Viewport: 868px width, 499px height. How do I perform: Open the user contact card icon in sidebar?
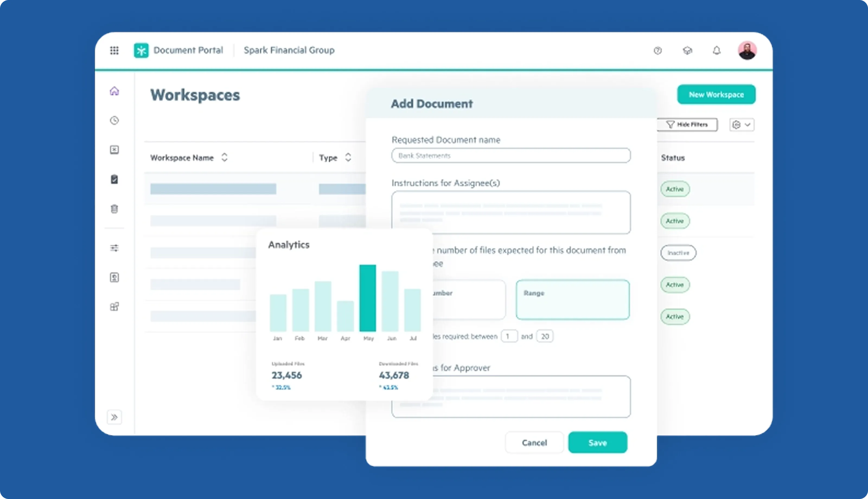click(x=114, y=277)
